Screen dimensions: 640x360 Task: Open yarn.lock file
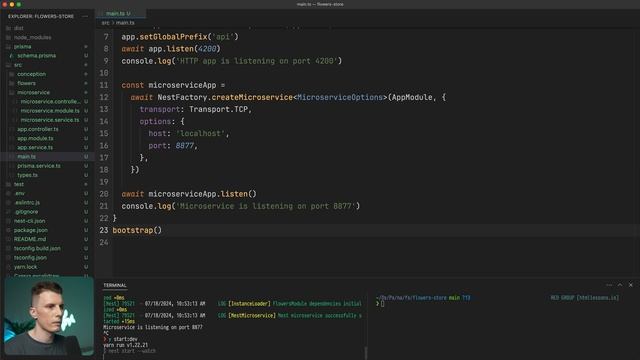tap(25, 267)
